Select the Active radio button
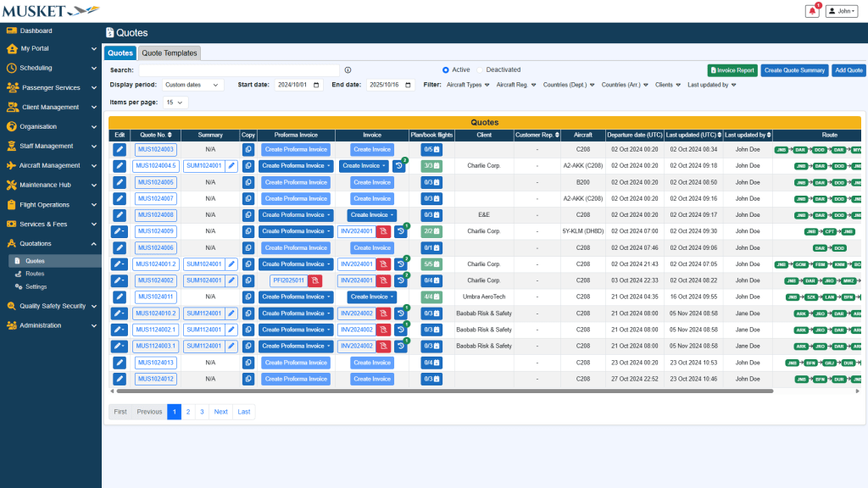Viewport: 868px width, 488px height. [446, 69]
